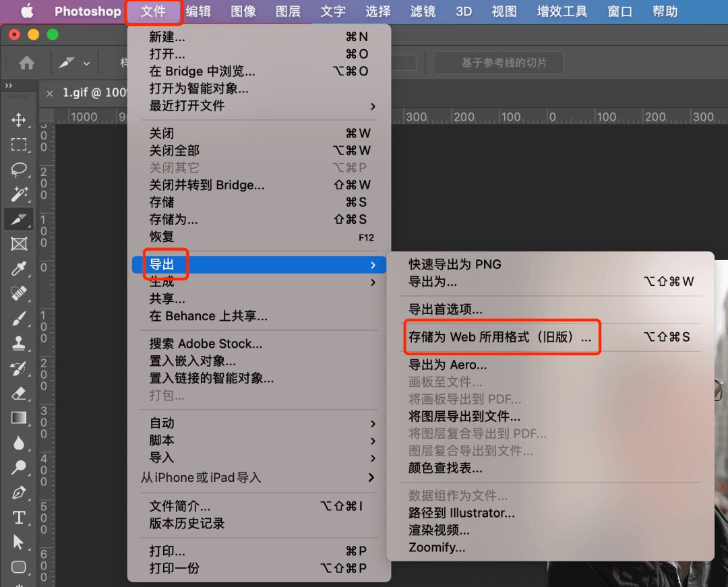The height and width of the screenshot is (587, 728).
Task: Select the Horizontal Type tool
Action: point(19,518)
